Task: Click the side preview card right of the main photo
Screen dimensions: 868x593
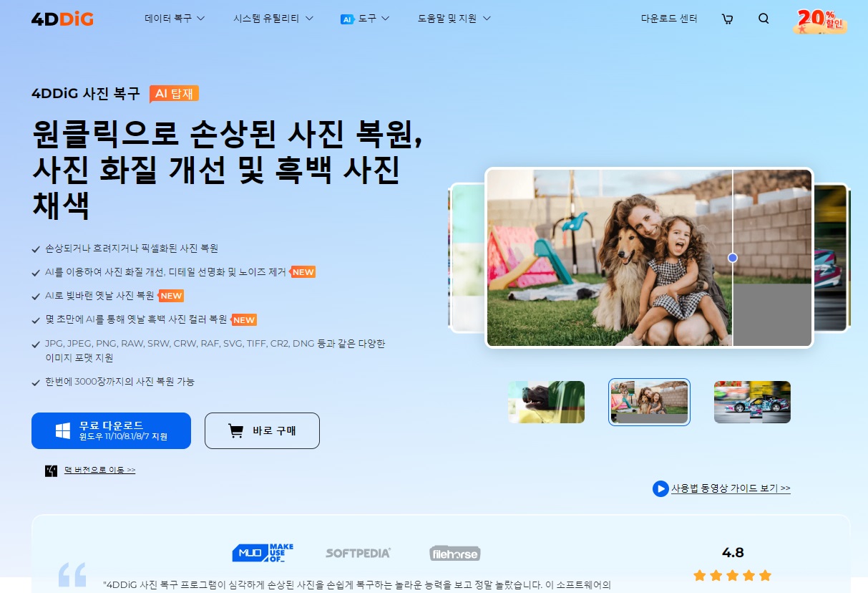Action: point(832,258)
